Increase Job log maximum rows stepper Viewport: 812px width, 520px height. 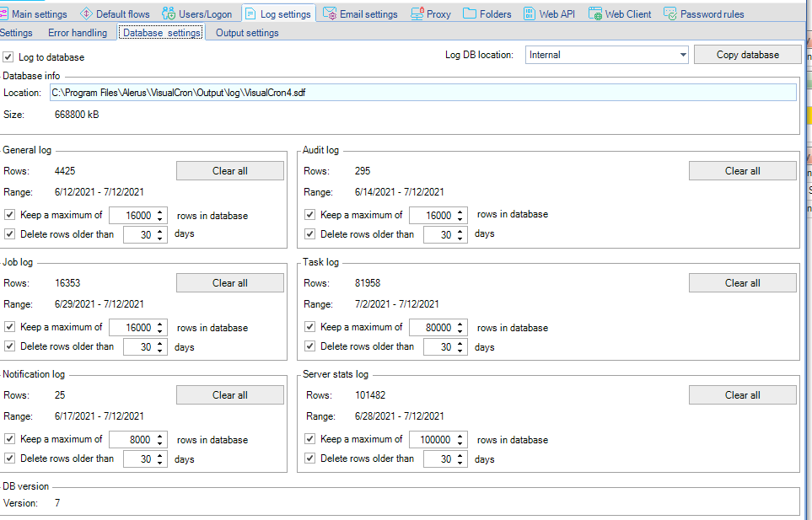[x=161, y=324]
